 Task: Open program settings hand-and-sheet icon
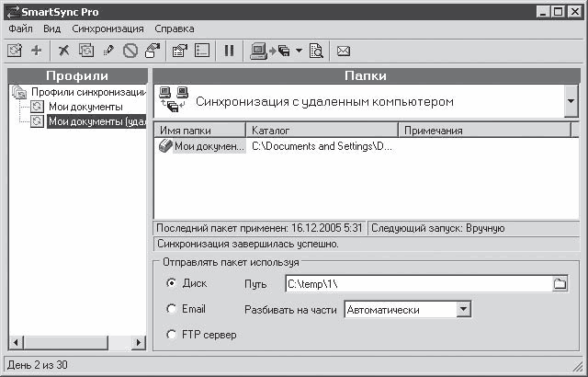(180, 51)
